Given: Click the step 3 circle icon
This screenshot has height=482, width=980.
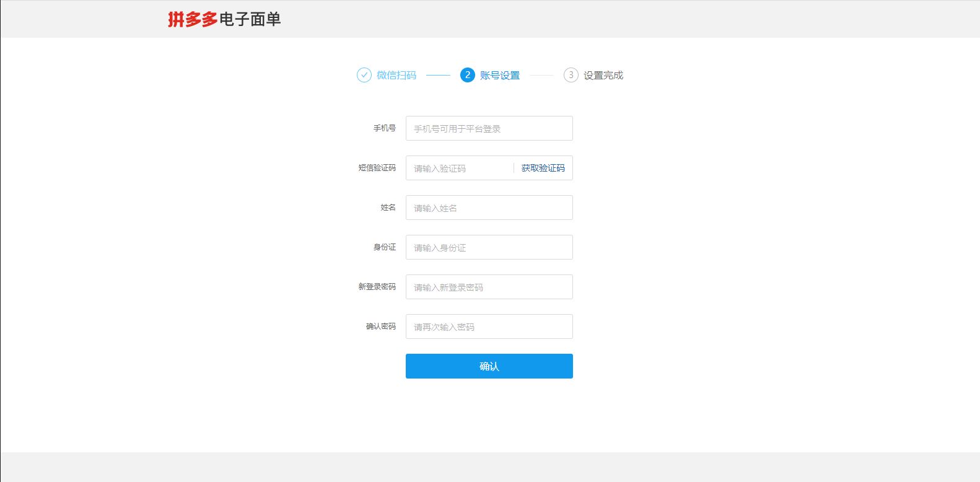Looking at the screenshot, I should (x=571, y=75).
